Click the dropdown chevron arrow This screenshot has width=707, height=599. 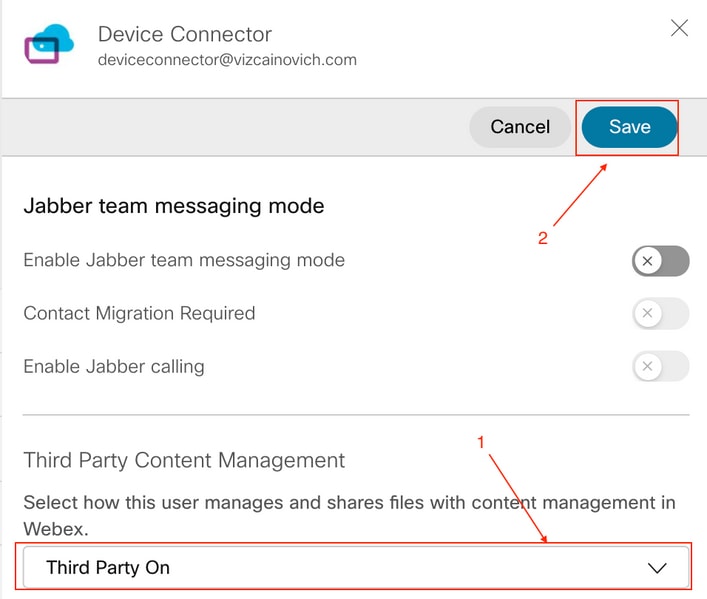coord(657,568)
